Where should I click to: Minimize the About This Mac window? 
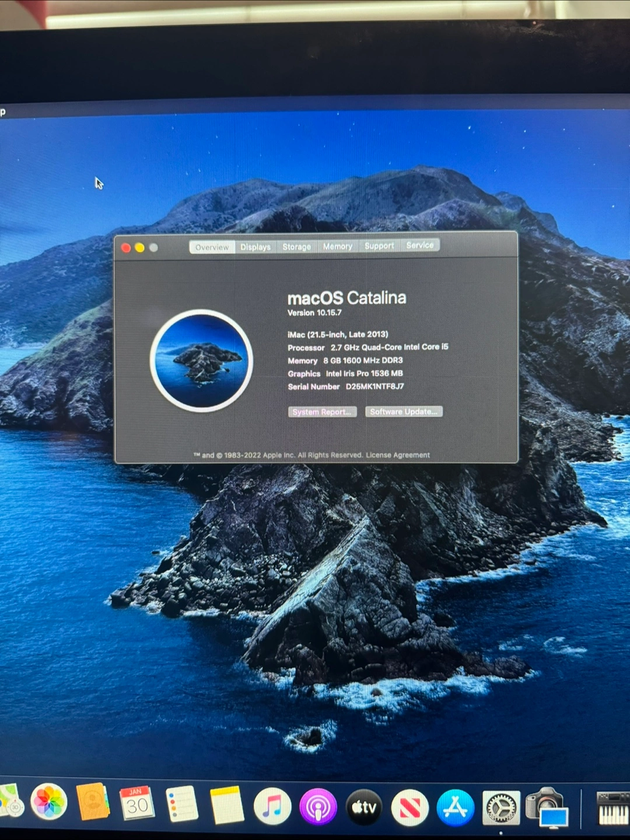(x=139, y=248)
